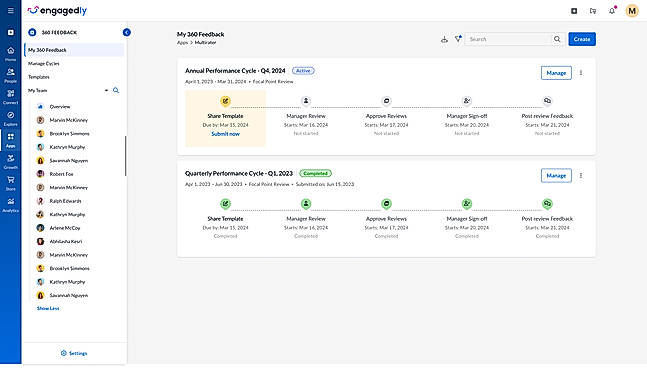Open the hamburger menu icon

[x=11, y=11]
